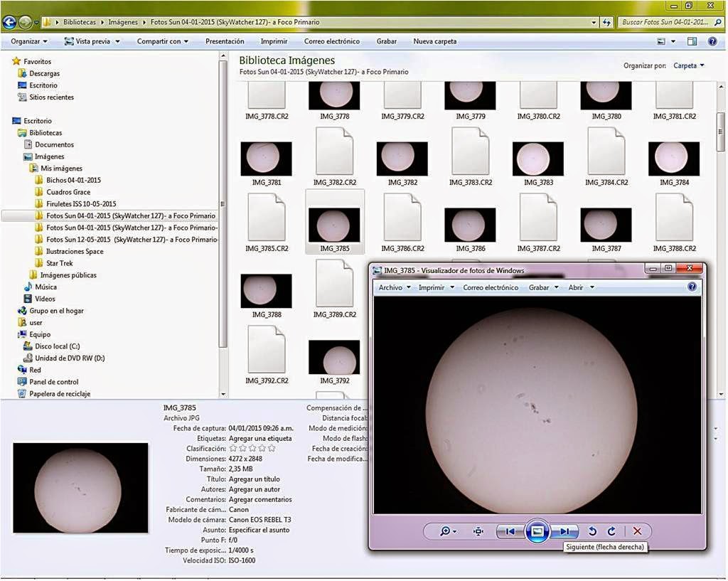Open the Organizar dropdown menu
The width and height of the screenshot is (728, 581).
tap(29, 41)
